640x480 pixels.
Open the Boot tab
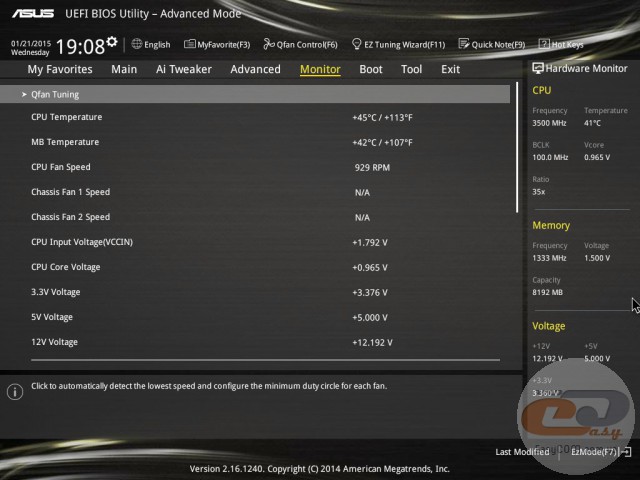(371, 69)
